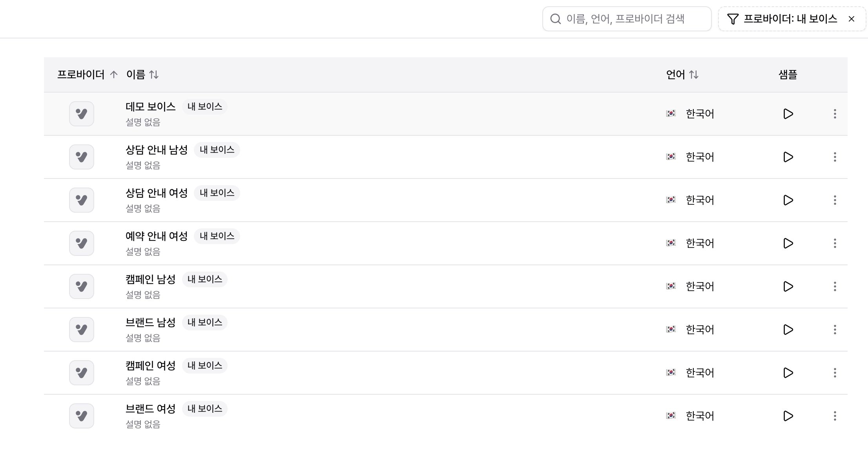Click provider logo icon of 상담 안내 남성
Screen dimensions: 868x463
[x=82, y=157]
